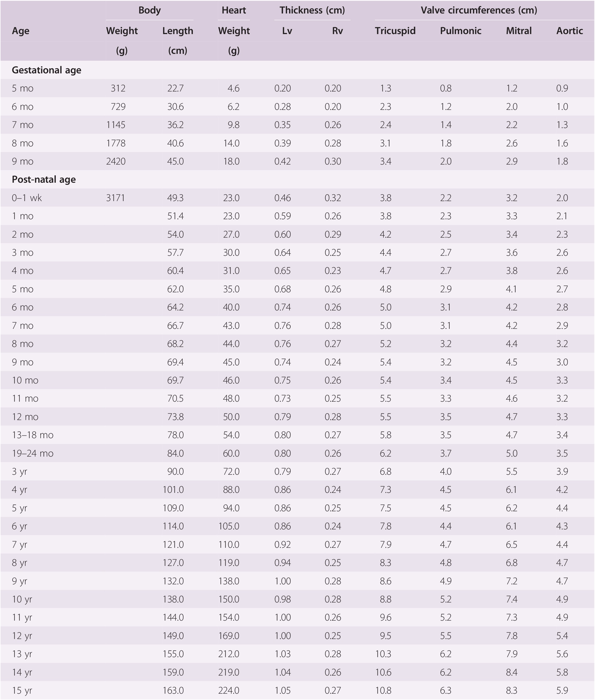Click the 15 yr row label
The width and height of the screenshot is (595, 700).
[x=22, y=690]
